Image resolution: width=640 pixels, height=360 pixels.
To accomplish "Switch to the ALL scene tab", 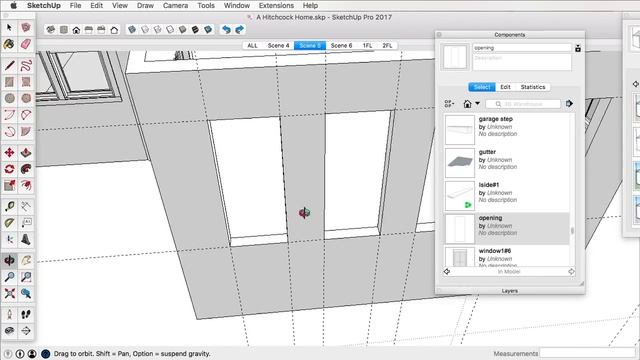I will click(252, 46).
